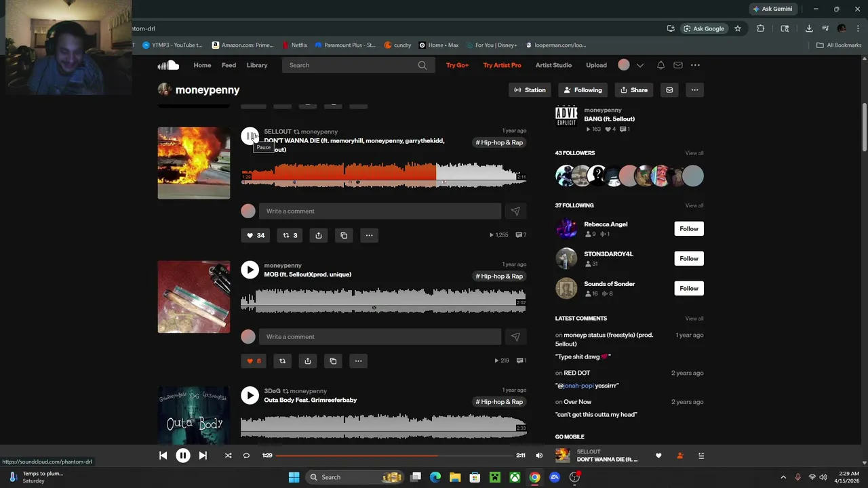This screenshot has height=488, width=868.
Task: Play MOB (ft. 5ellout) track
Action: pyautogui.click(x=250, y=270)
